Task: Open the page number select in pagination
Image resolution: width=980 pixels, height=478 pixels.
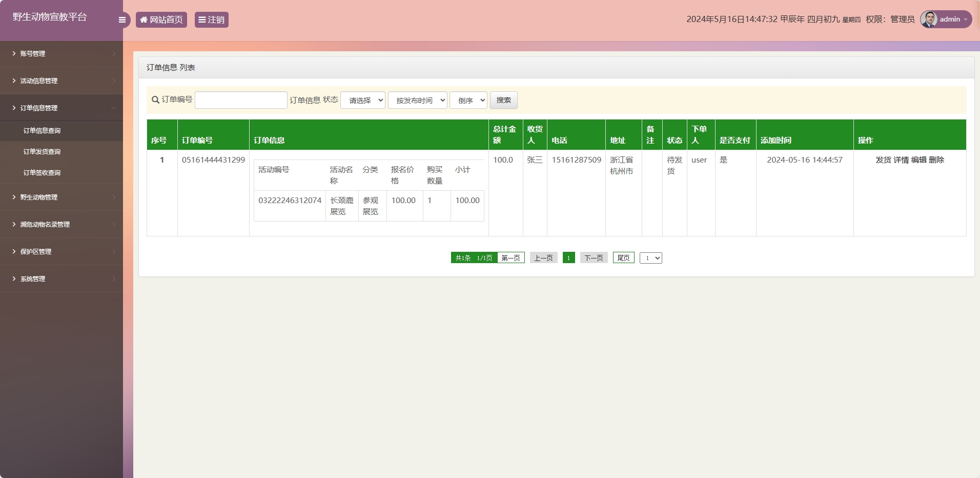Action: (x=651, y=258)
